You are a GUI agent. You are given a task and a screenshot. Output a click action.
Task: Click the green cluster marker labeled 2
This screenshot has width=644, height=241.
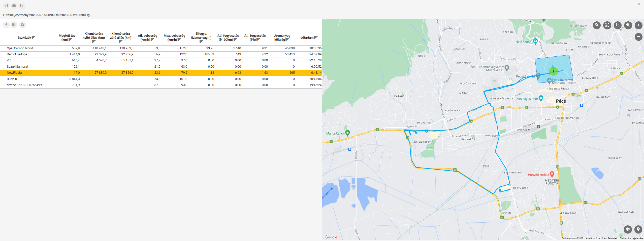coord(553,71)
